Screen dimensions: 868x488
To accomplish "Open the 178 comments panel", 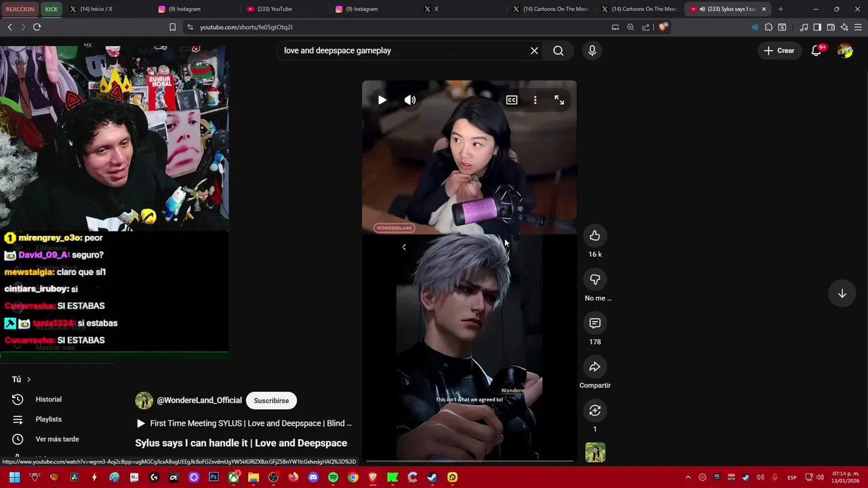I will [595, 323].
